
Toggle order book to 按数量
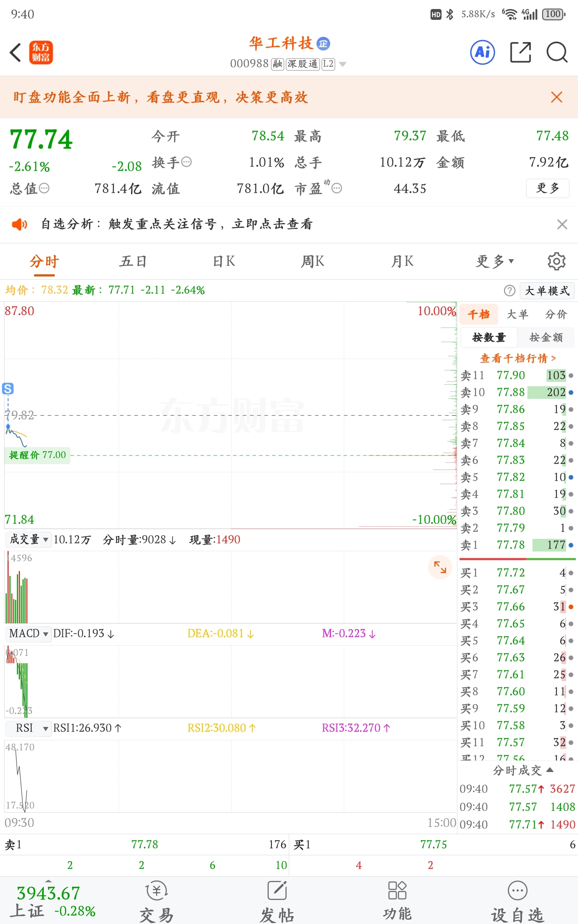tap(489, 337)
